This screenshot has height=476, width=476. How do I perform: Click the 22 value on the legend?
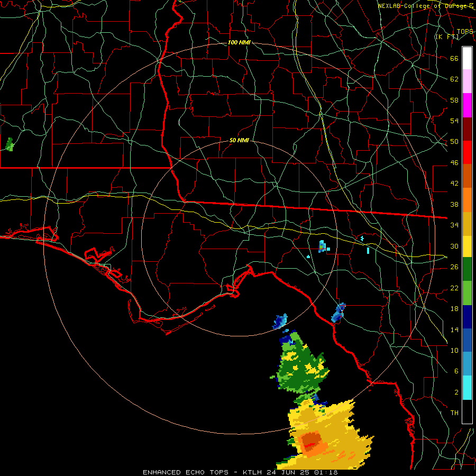pos(454,288)
